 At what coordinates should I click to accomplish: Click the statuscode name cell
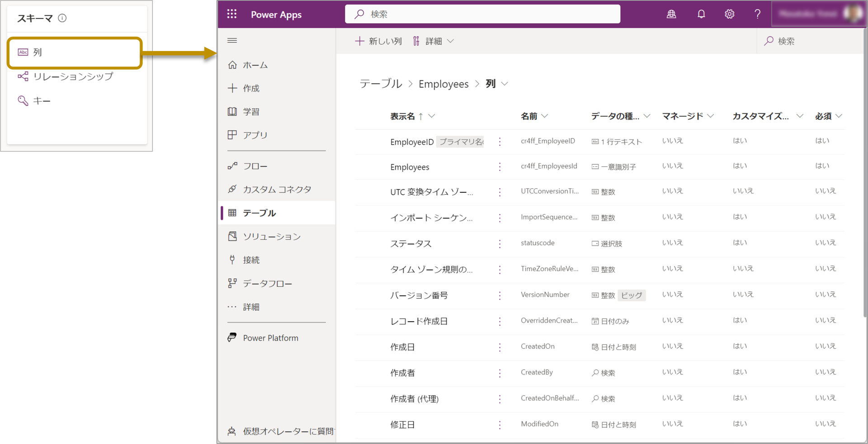538,243
